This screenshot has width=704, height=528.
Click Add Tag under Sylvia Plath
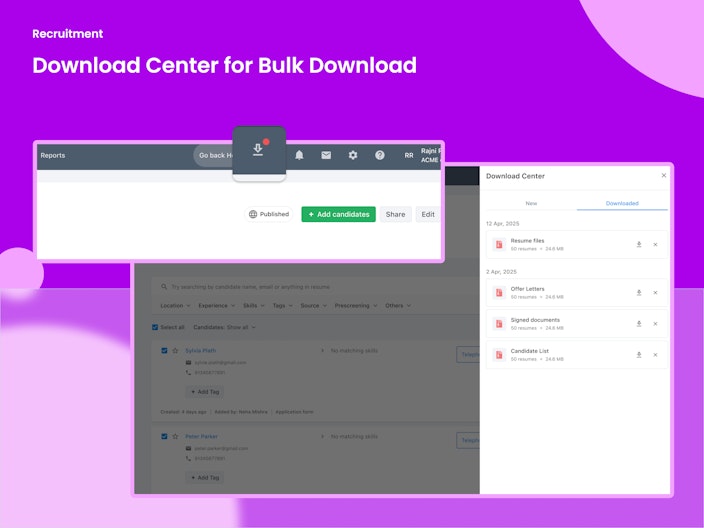click(x=205, y=392)
